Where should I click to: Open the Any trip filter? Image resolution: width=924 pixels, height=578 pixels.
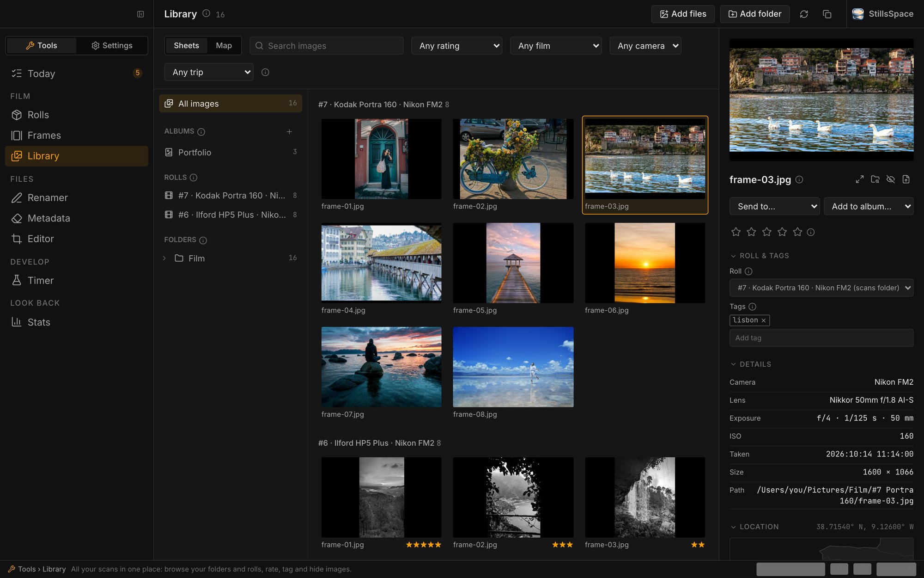[x=209, y=72]
